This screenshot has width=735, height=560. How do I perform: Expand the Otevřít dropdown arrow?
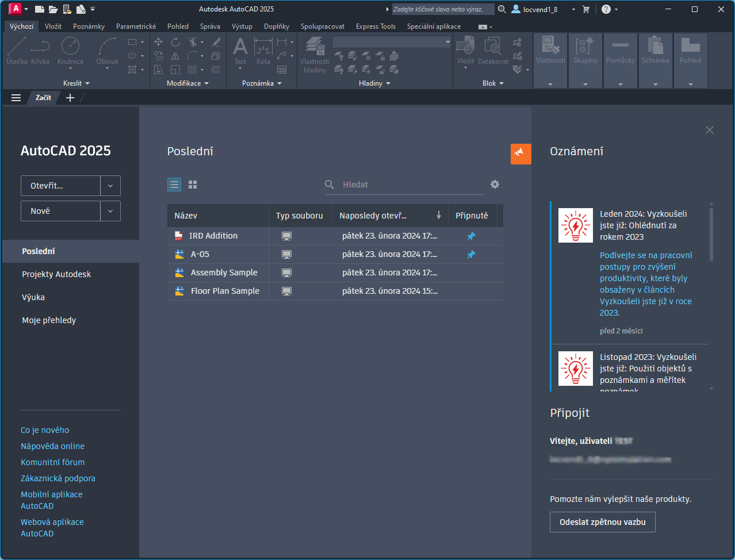110,186
